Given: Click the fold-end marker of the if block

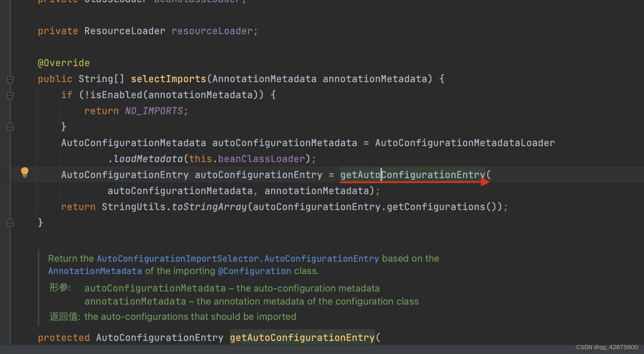Looking at the screenshot, I should pyautogui.click(x=10, y=126).
